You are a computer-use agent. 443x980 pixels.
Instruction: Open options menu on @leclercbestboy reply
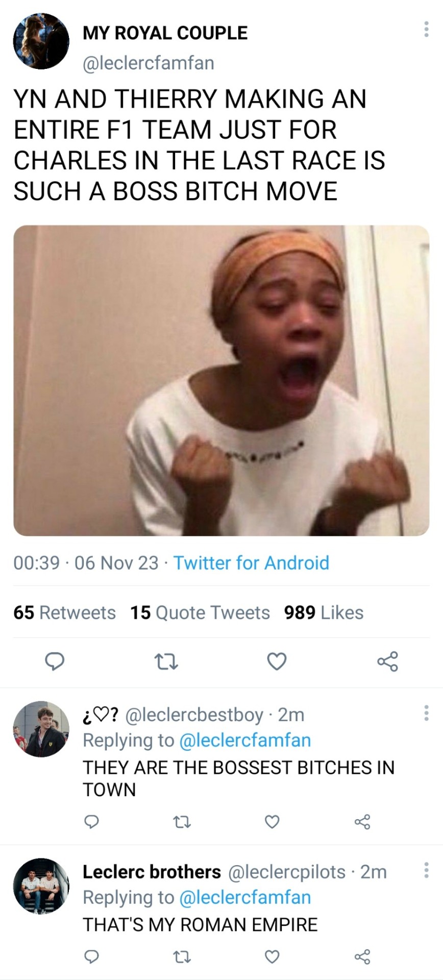pos(426,713)
